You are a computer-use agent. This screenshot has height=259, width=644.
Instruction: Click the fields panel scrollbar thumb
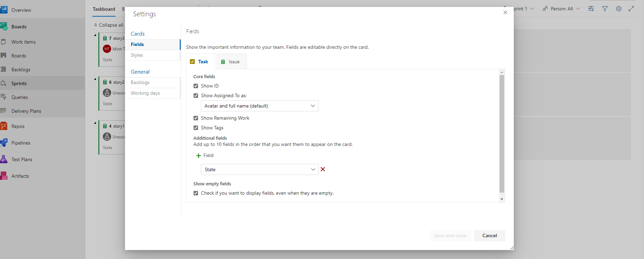pyautogui.click(x=502, y=133)
